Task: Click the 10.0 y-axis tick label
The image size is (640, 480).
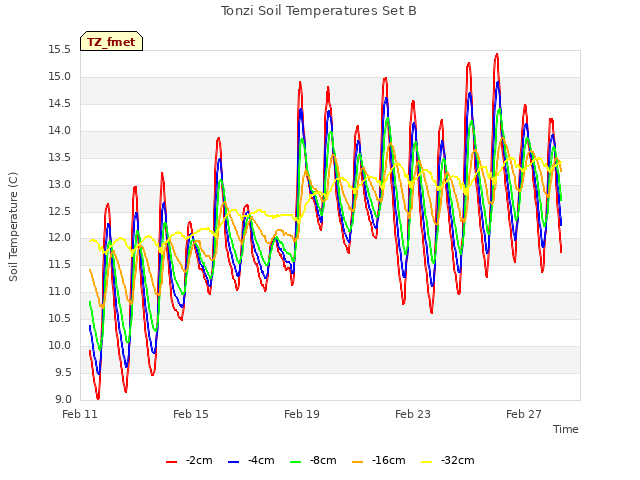Action: pos(60,345)
